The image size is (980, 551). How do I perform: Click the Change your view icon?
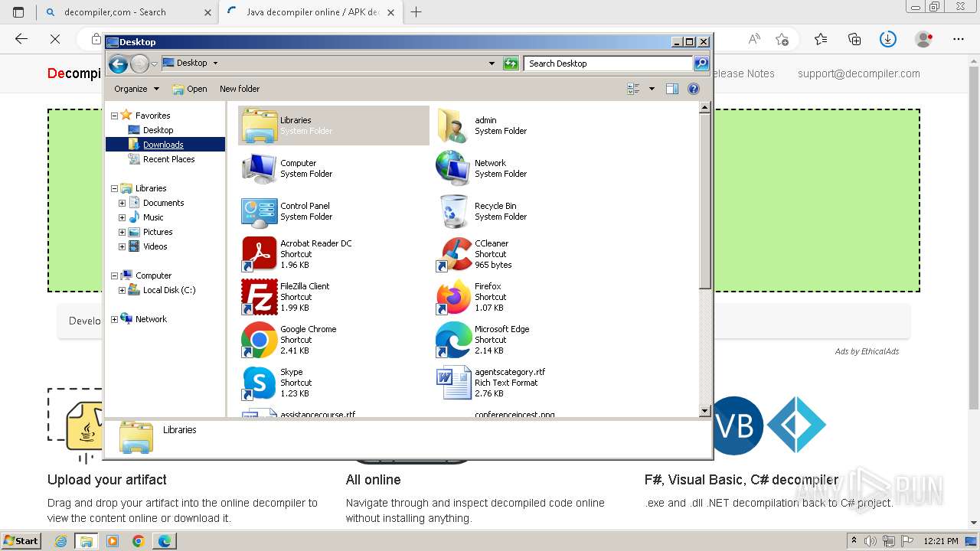click(633, 89)
